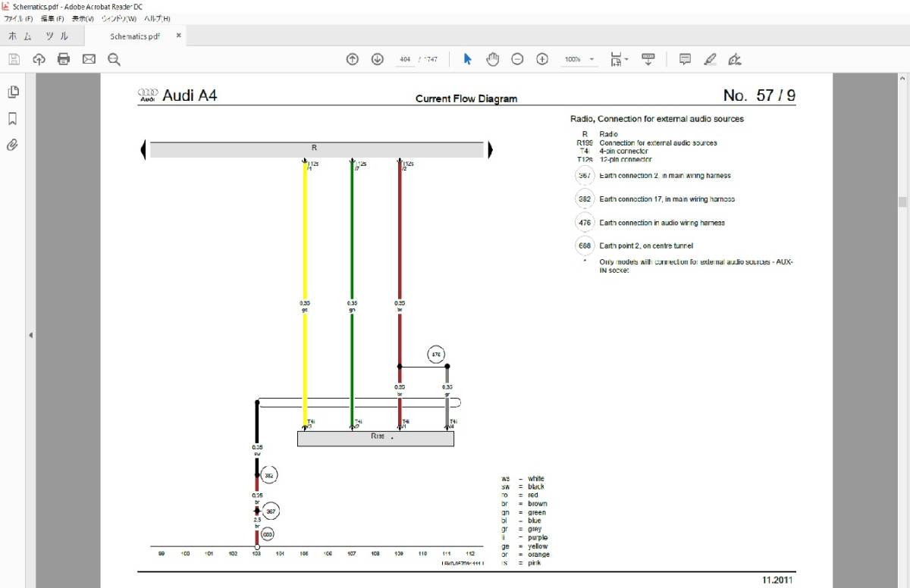Click the yellow wire in diagram

[305, 296]
